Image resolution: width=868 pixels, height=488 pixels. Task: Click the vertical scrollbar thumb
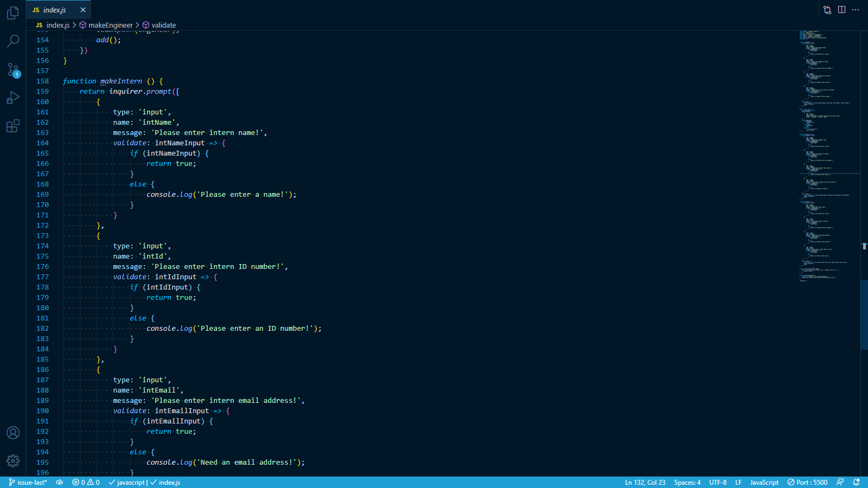click(x=864, y=314)
